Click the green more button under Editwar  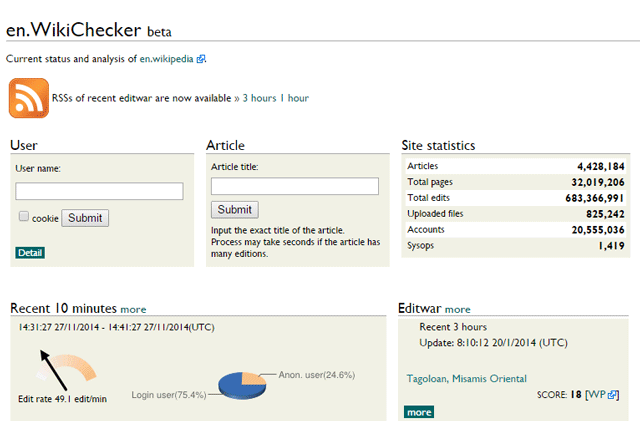(x=419, y=412)
